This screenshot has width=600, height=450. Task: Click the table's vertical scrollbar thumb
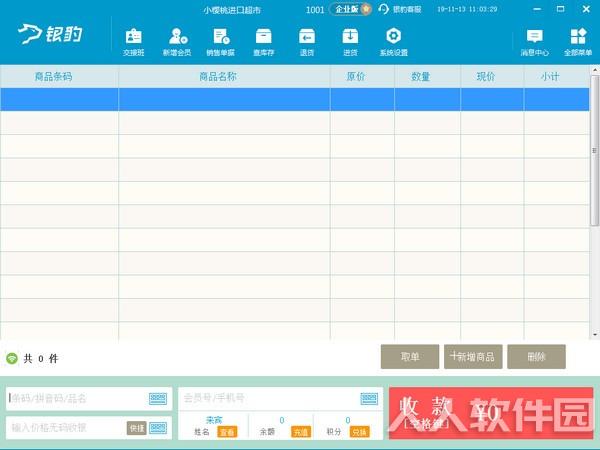pyautogui.click(x=595, y=151)
